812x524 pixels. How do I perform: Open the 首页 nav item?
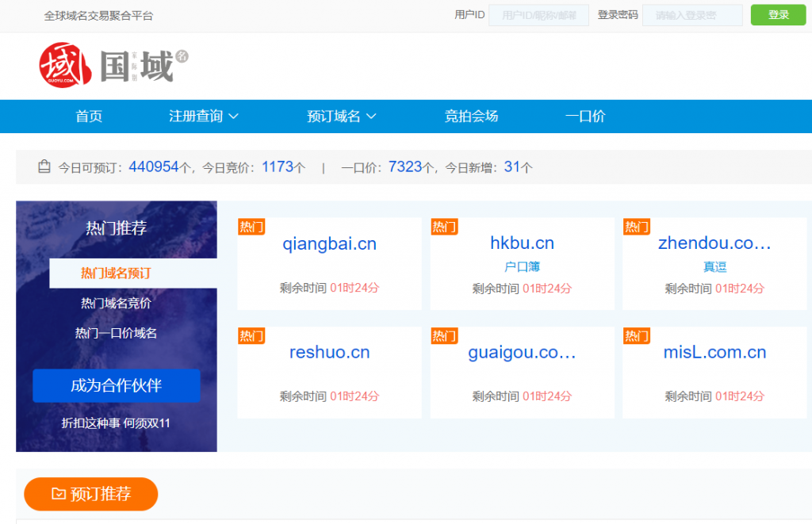[x=89, y=116]
